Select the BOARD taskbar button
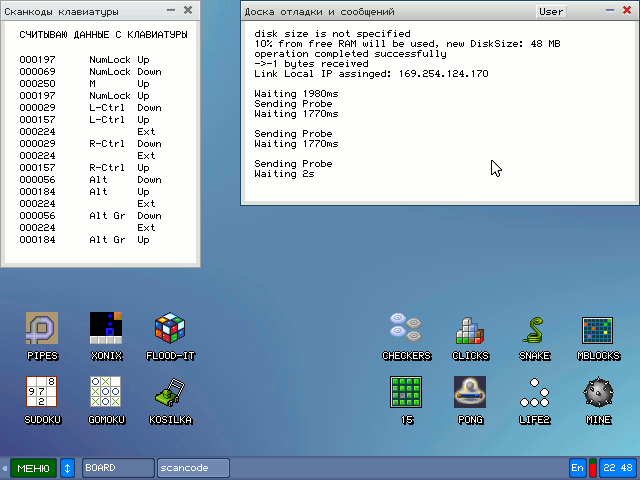Viewport: 640px width, 480px height. pos(117,468)
